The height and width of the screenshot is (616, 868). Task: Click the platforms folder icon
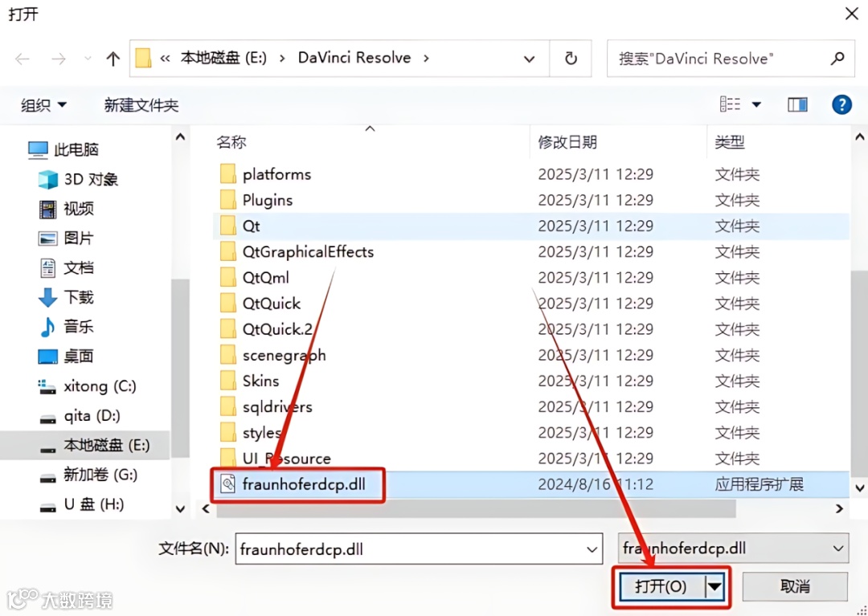pos(228,174)
